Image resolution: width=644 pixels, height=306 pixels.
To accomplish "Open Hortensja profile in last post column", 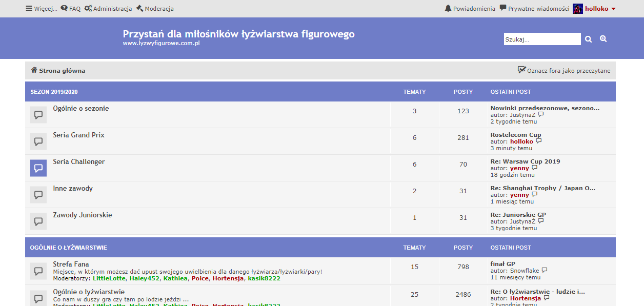I will click(x=526, y=298).
